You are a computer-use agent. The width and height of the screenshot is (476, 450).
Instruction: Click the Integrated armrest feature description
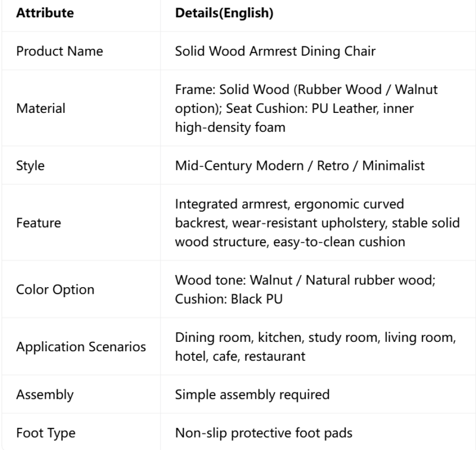click(x=317, y=223)
